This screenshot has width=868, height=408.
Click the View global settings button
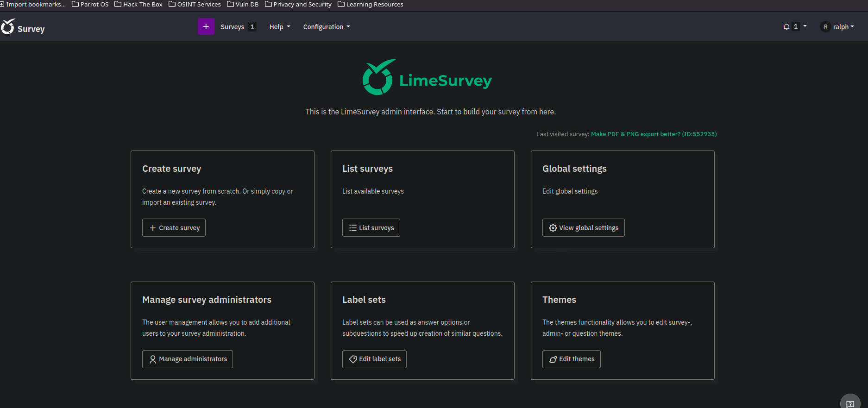point(584,228)
